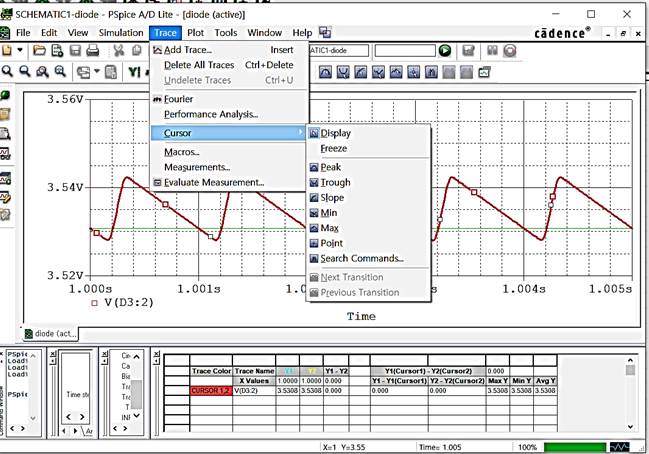Image resolution: width=649 pixels, height=454 pixels.
Task: Select Evaluate Measurement... menu entry
Action: pos(228,183)
